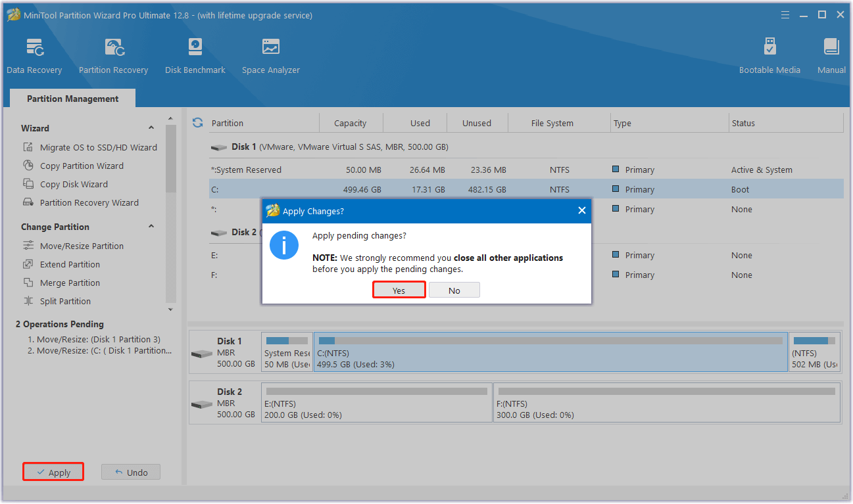The width and height of the screenshot is (853, 504).
Task: Choose the Extend Partition icon
Action: 28,264
